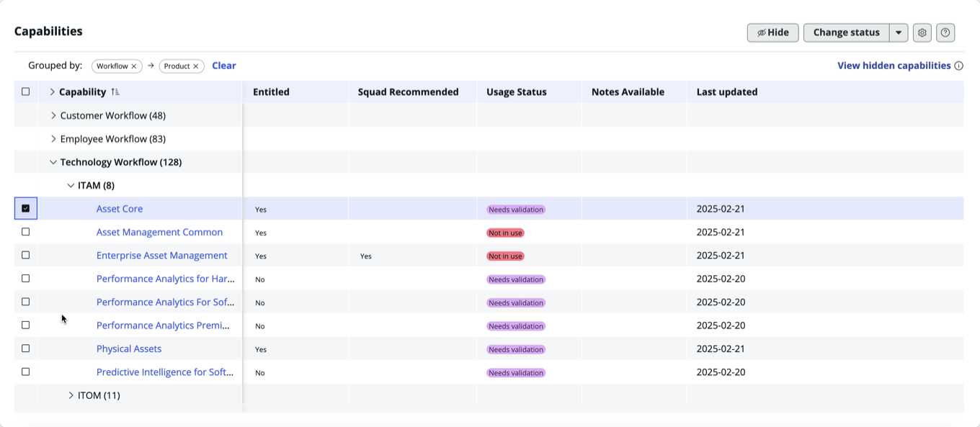Remove the Workflow grouping chip
The image size is (980, 427).
click(134, 66)
